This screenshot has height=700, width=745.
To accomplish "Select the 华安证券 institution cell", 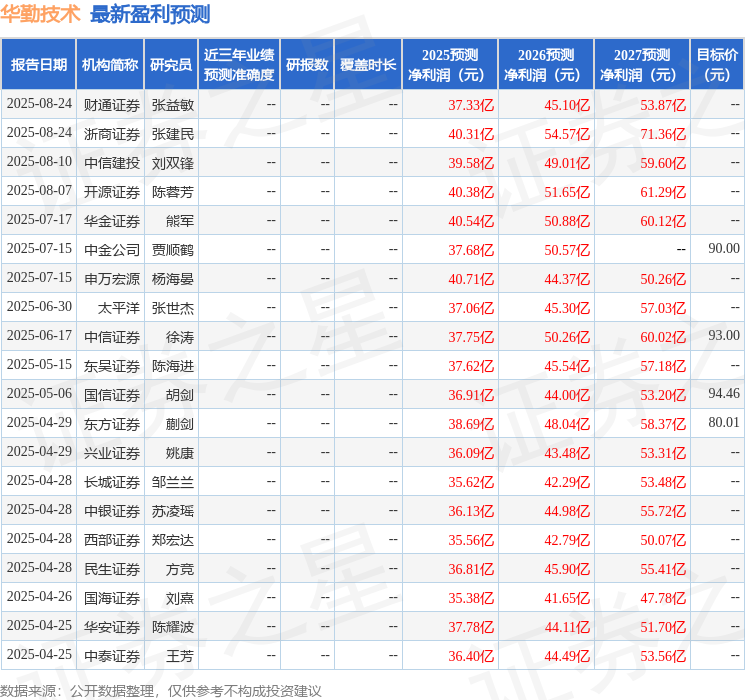I will (112, 627).
